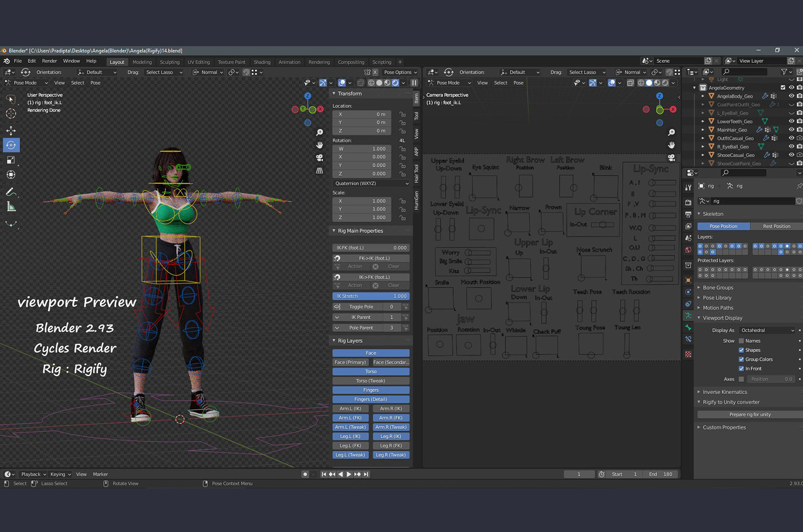Expand the AngelaBody_Geo tree item

[703, 96]
